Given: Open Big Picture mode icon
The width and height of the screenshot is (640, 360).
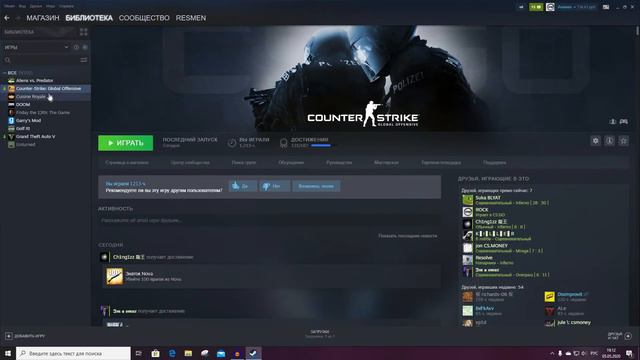Looking at the screenshot, I should click(606, 7).
